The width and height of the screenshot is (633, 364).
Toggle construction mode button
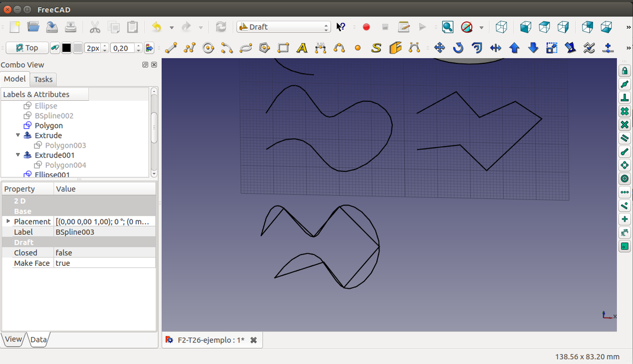point(55,48)
